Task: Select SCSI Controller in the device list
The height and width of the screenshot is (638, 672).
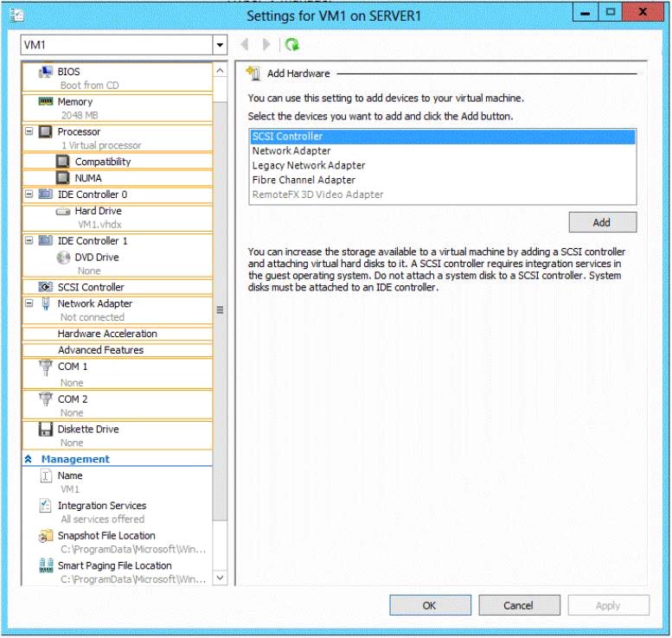Action: click(442, 137)
